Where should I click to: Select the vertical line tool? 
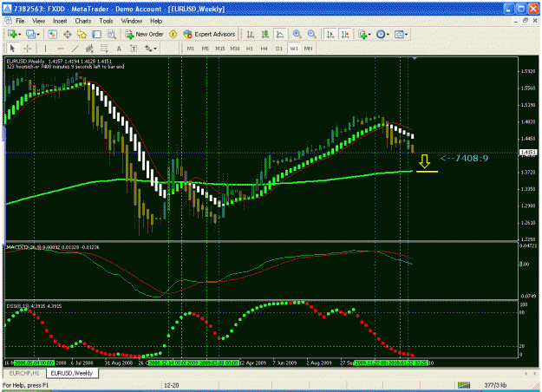click(x=45, y=49)
